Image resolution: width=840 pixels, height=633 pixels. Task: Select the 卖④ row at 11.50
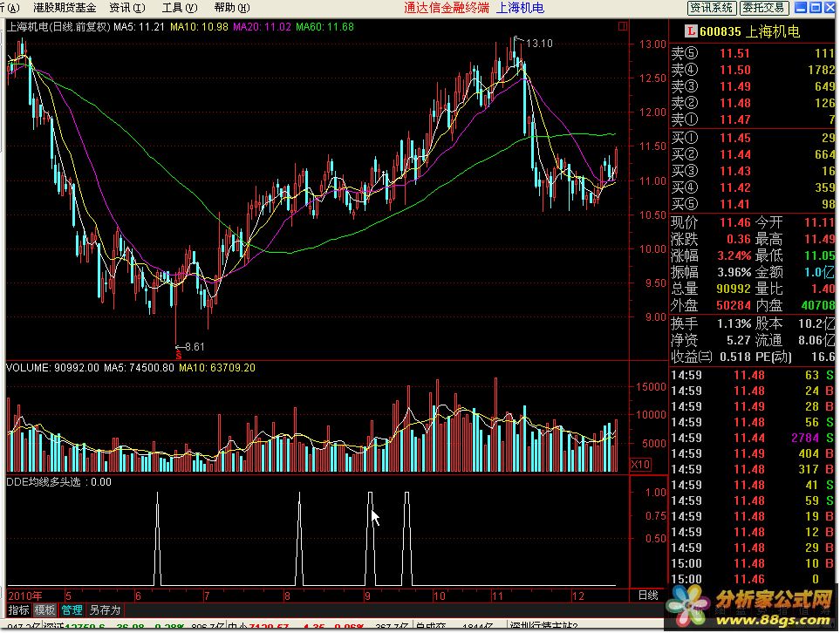(753, 70)
